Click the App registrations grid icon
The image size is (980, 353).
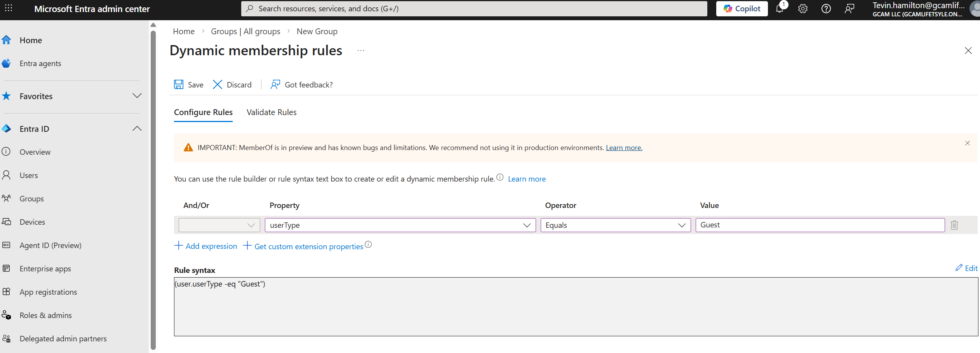(x=6, y=292)
